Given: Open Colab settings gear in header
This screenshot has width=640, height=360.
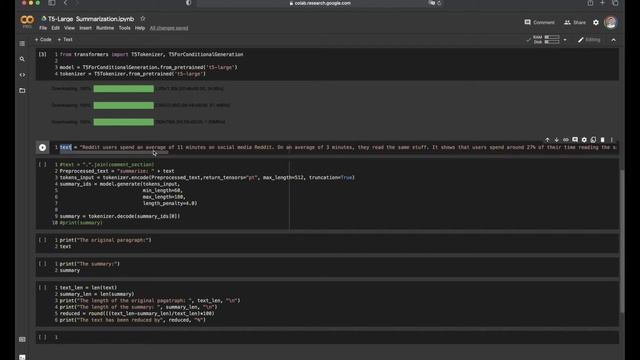Looking at the screenshot, I should [596, 22].
